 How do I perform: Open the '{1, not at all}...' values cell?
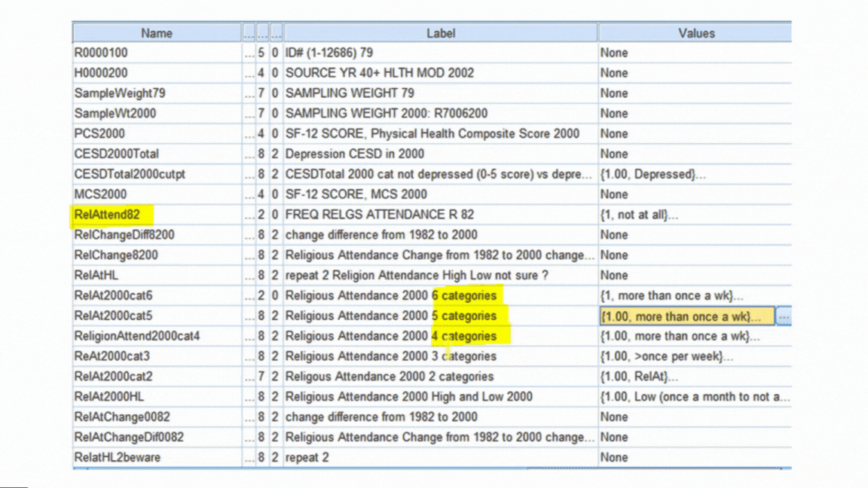point(639,215)
